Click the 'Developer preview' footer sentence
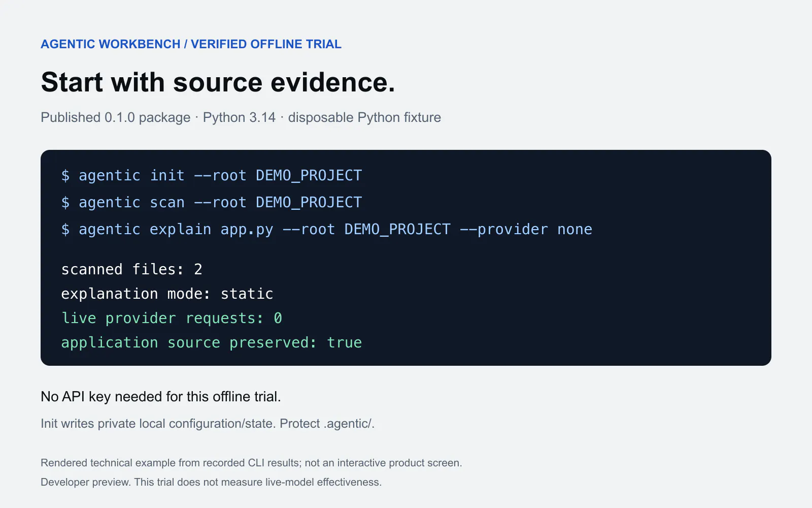Screen dimensions: 812x508 pyautogui.click(x=211, y=482)
